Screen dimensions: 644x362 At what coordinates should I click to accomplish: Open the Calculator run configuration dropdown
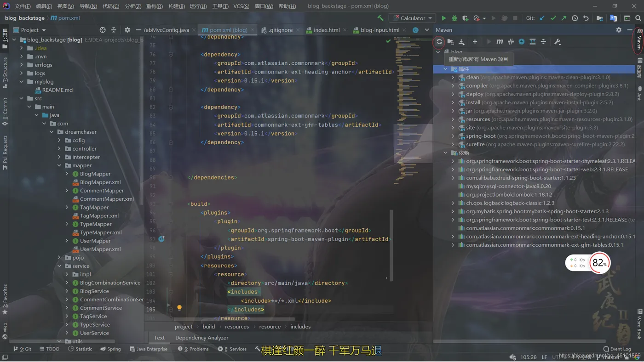pyautogui.click(x=412, y=18)
